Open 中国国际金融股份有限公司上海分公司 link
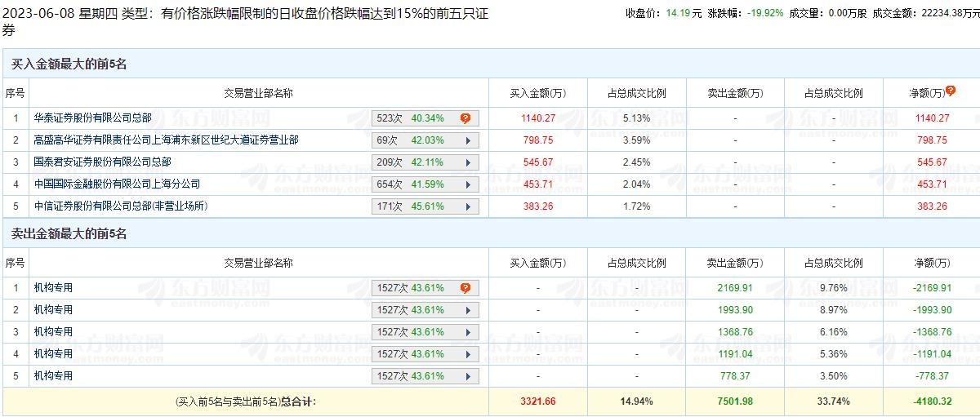The image size is (980, 417). [x=117, y=184]
